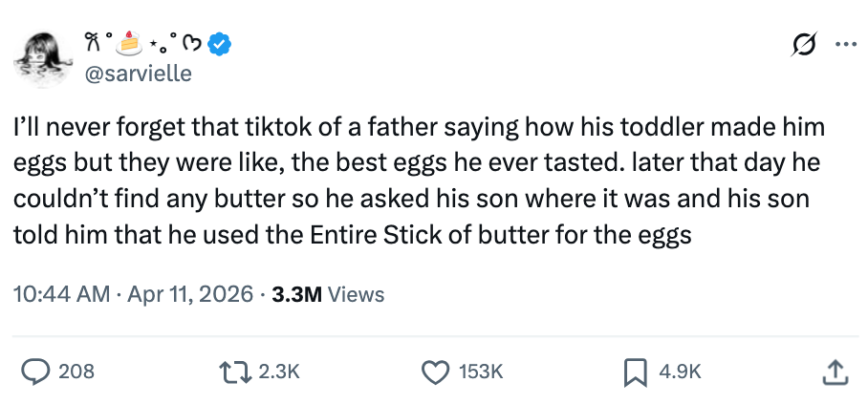Click the 2.3K reposts count
Screen dimensions: 868x404
pyautogui.click(x=279, y=371)
